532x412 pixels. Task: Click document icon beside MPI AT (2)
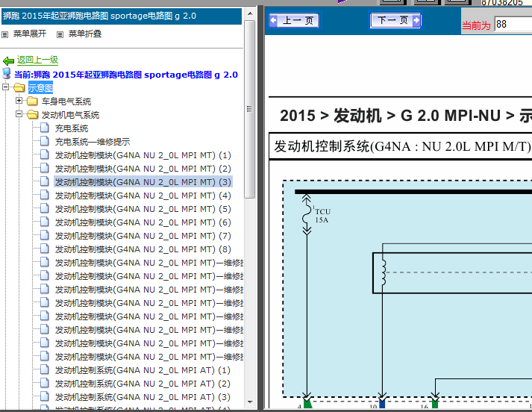[45, 383]
